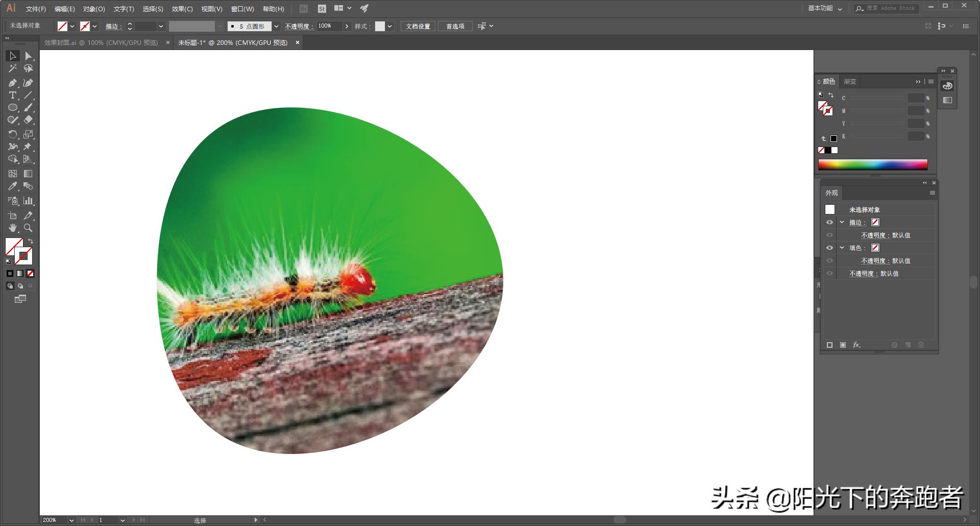Toggle visibility of the 描边 stroke row
The height and width of the screenshot is (526, 980).
pyautogui.click(x=829, y=222)
